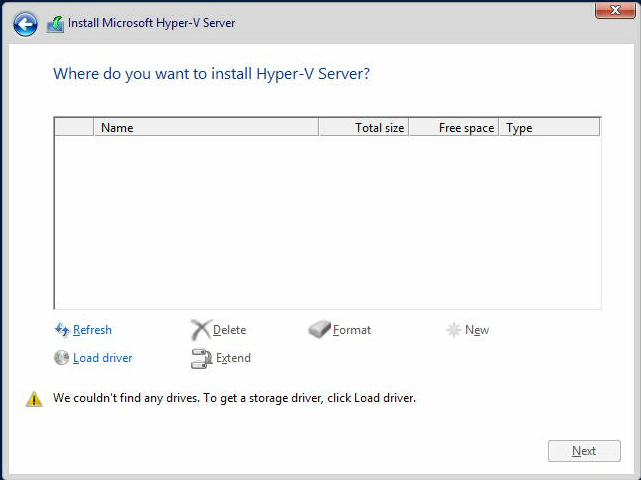Refresh the drive list via Refresh link
Viewport: 641px width, 480px height.
click(92, 330)
